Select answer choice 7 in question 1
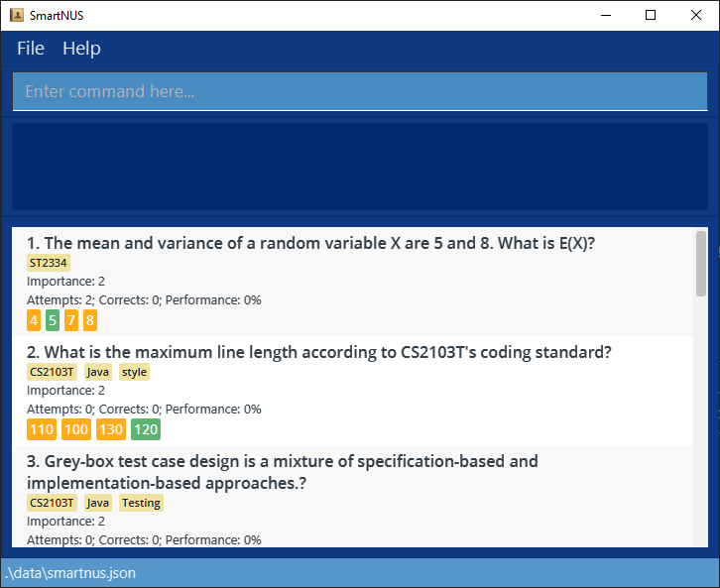 [x=71, y=320]
